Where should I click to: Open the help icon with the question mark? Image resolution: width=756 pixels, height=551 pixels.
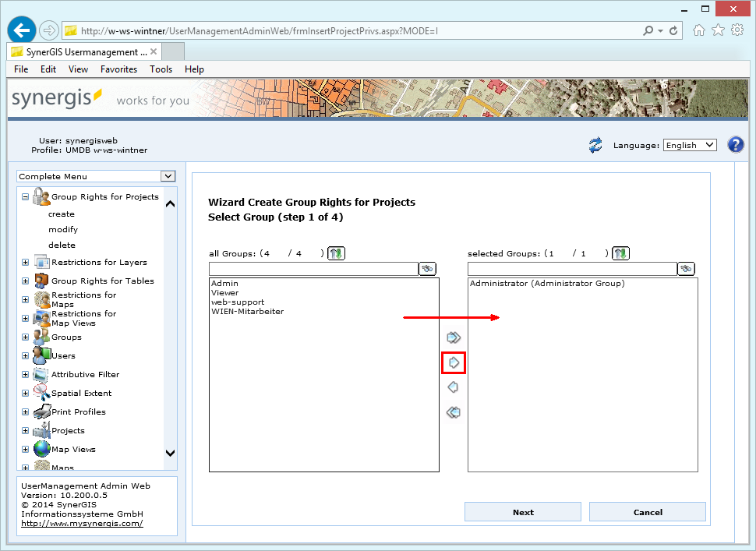[x=735, y=144]
